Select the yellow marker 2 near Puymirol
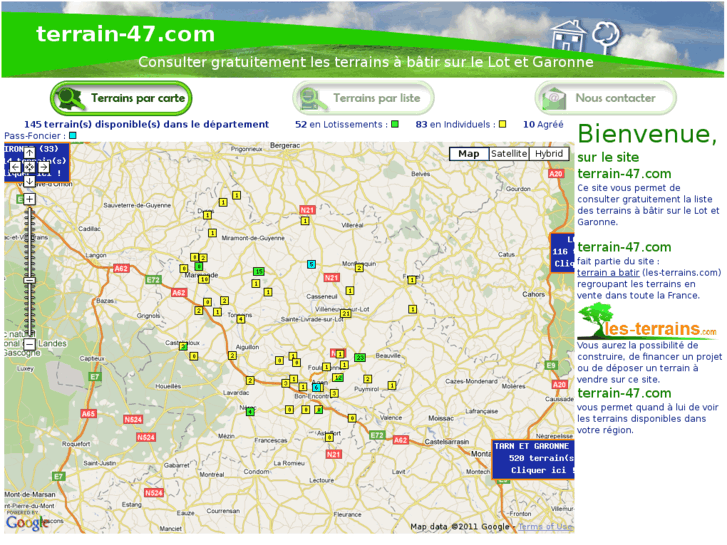727x545 pixels. (x=367, y=379)
